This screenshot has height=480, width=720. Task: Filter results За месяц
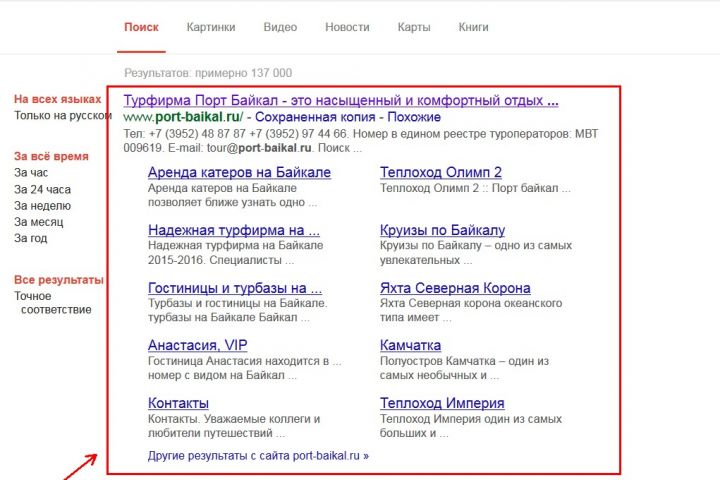pyautogui.click(x=39, y=222)
